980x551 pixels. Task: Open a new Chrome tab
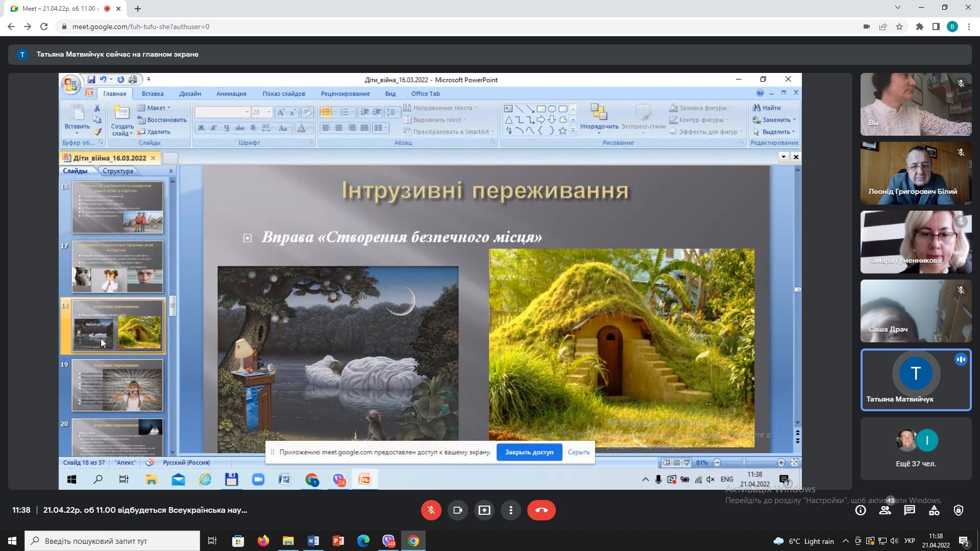[x=138, y=9]
